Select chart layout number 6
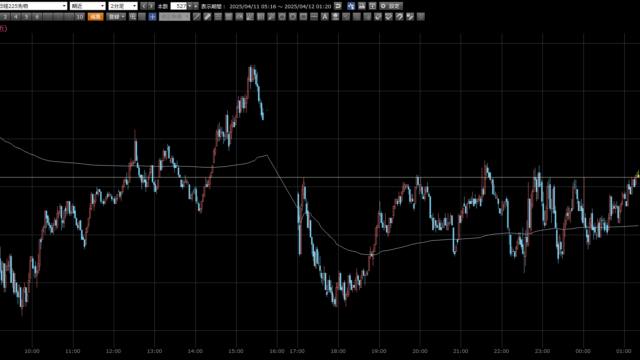The width and height of the screenshot is (640, 360). point(37,17)
